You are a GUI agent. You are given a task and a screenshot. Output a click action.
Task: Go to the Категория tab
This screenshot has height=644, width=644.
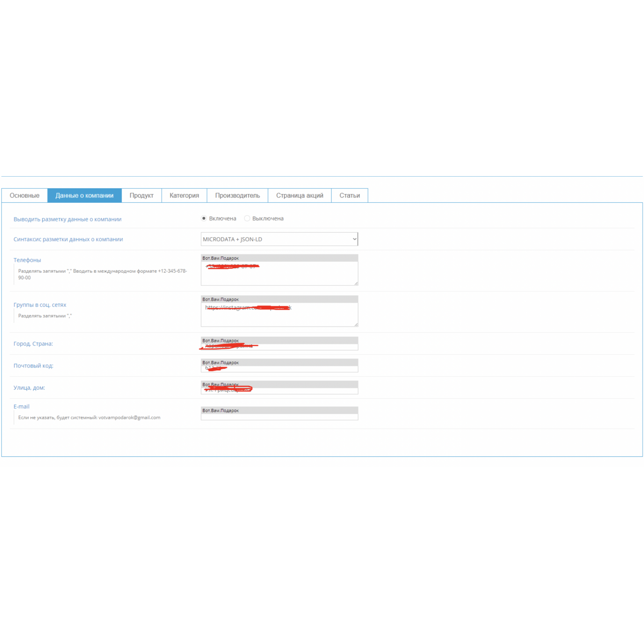(184, 195)
